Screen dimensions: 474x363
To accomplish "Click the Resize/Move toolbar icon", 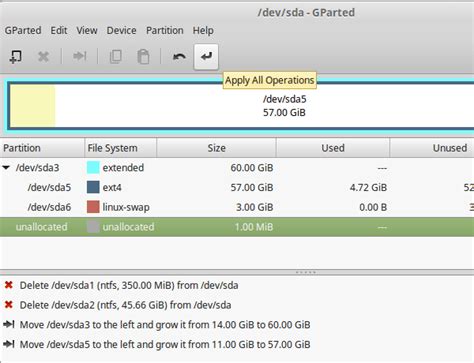I will coord(80,56).
